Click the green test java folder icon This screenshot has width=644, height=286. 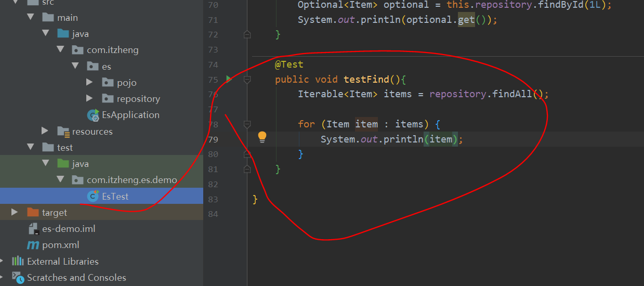63,164
